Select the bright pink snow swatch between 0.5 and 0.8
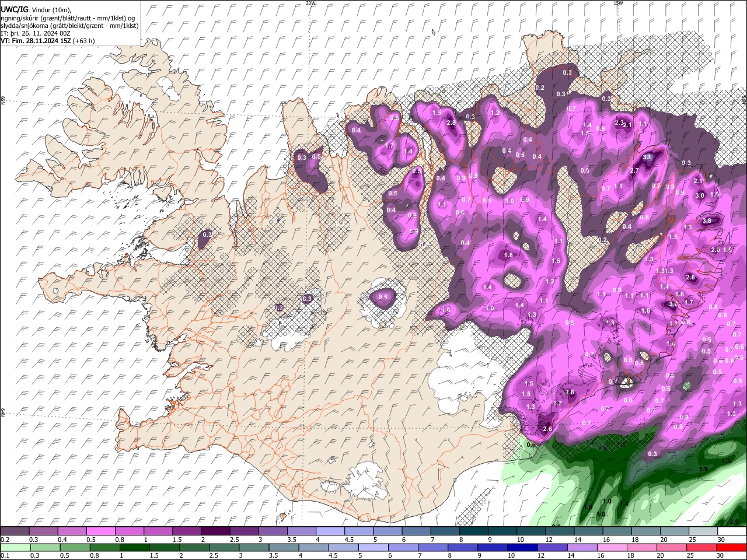 (100, 531)
